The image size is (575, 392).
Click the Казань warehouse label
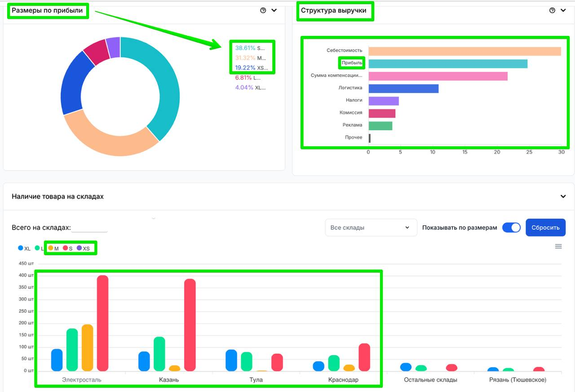(x=169, y=380)
